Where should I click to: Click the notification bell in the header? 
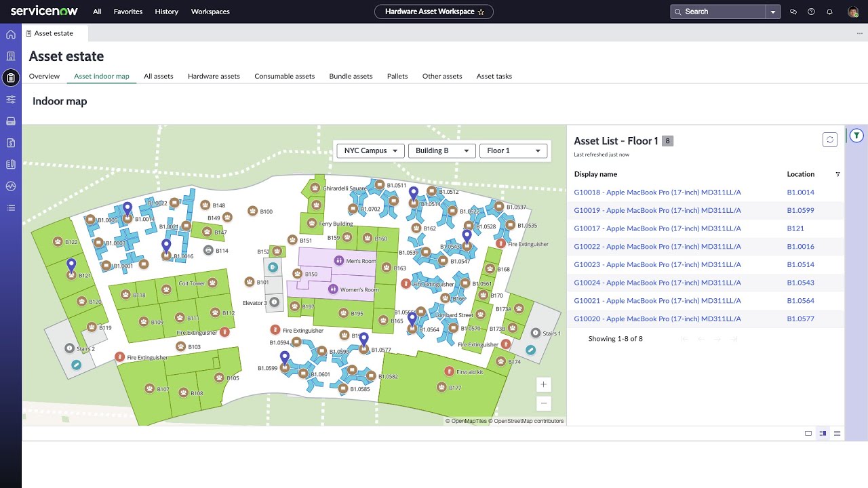[x=829, y=12]
